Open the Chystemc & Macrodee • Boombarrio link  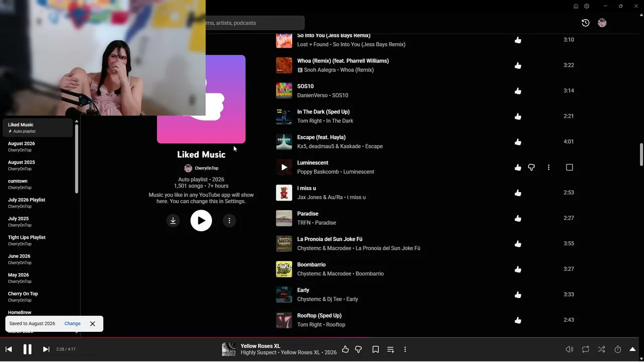(341, 274)
